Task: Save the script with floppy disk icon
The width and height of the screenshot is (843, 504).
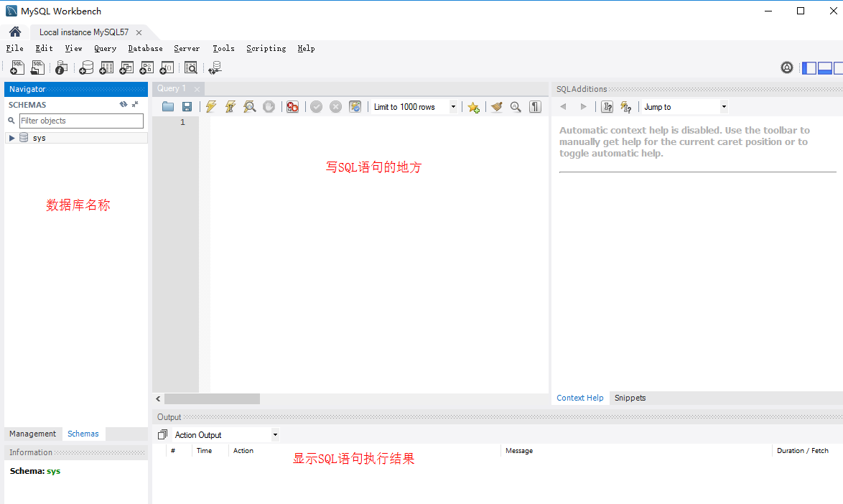Action: (187, 106)
